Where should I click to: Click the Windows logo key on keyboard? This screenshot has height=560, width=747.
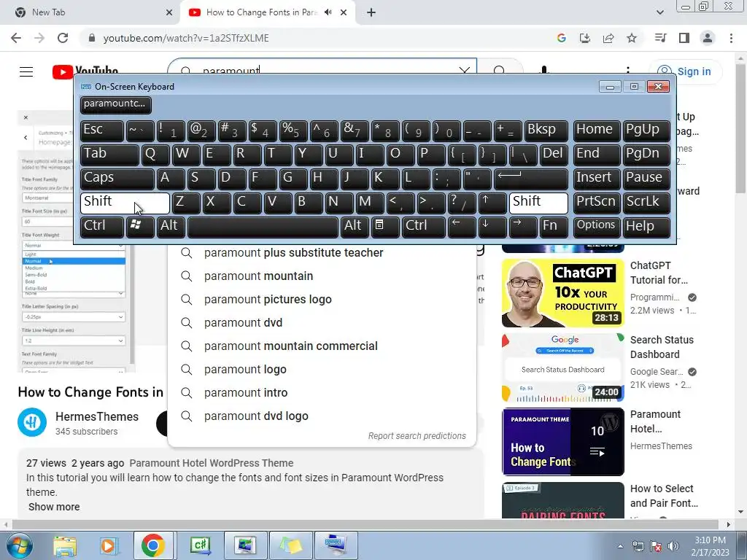pyautogui.click(x=140, y=226)
